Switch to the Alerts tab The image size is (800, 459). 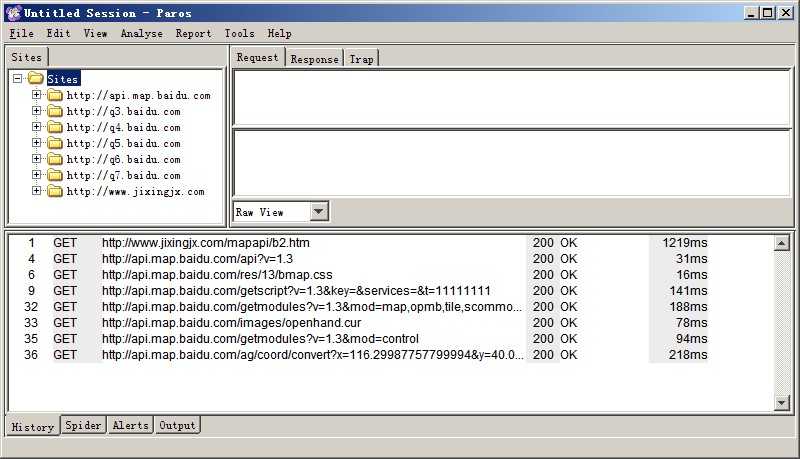tap(131, 425)
